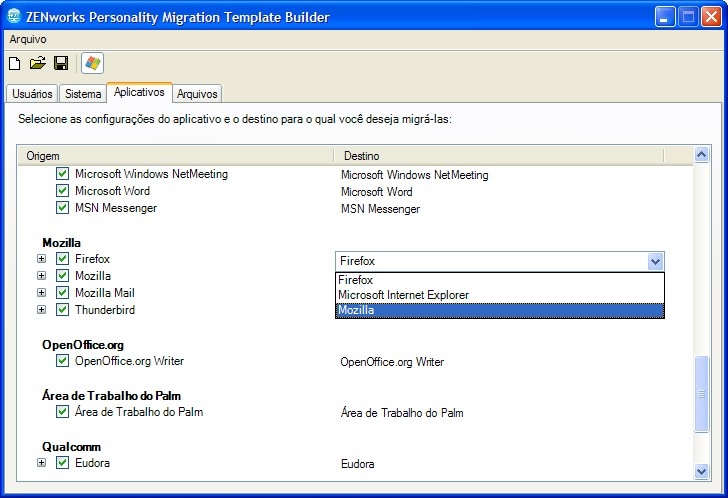Click the ZENworks title bar app icon
Screen dimensions: 728x498
point(14,16)
